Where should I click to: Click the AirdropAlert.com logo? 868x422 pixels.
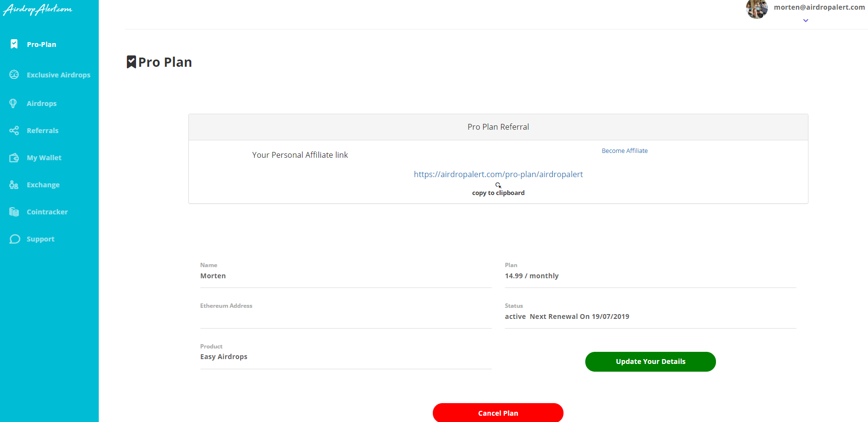coord(37,9)
